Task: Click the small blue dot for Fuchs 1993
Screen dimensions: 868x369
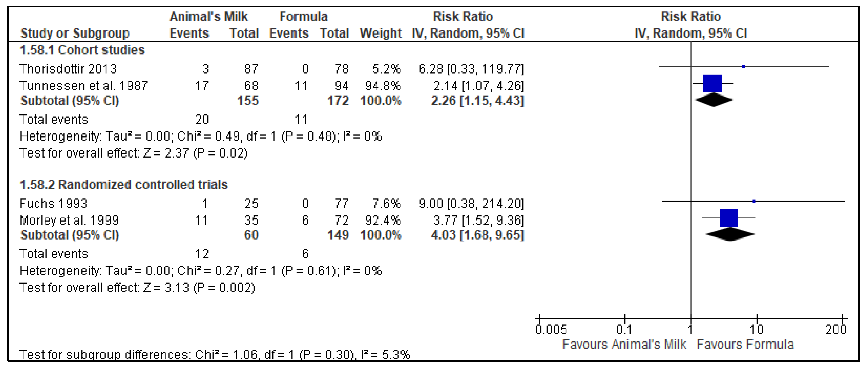Action: [x=754, y=201]
